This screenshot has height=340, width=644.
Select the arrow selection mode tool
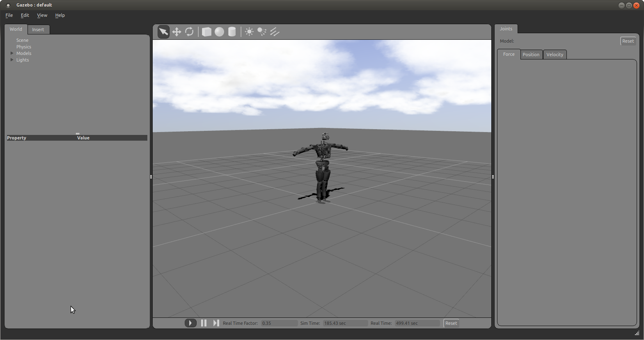[163, 32]
